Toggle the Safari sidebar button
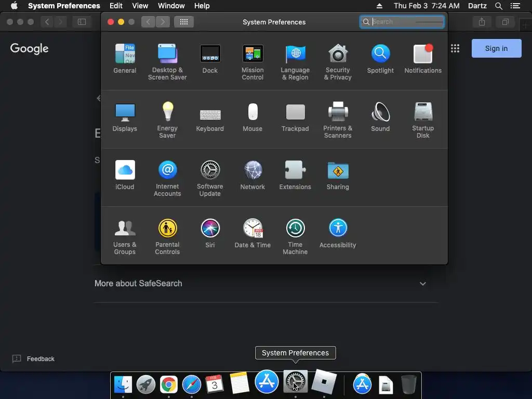This screenshot has height=399, width=532. coord(82,22)
